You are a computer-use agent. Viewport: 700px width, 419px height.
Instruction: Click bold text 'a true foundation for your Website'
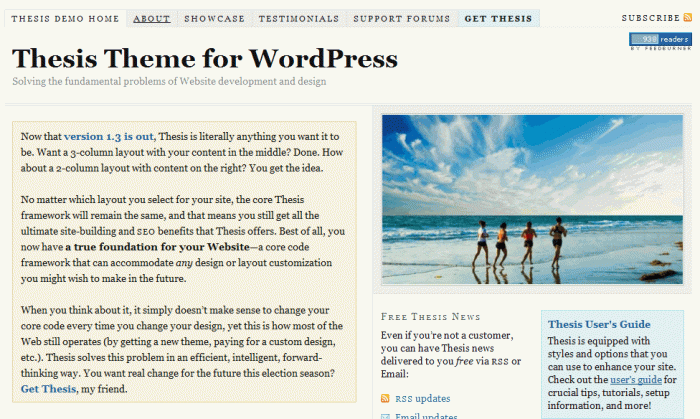tap(158, 247)
